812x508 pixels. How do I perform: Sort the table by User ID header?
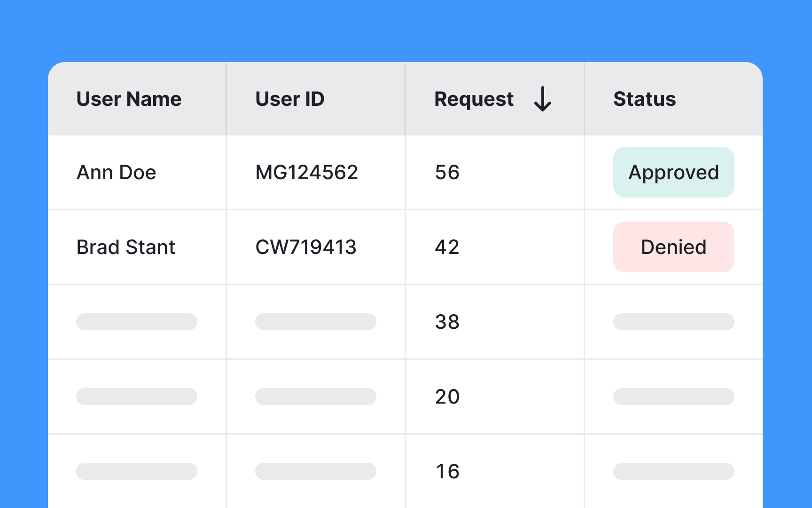289,99
